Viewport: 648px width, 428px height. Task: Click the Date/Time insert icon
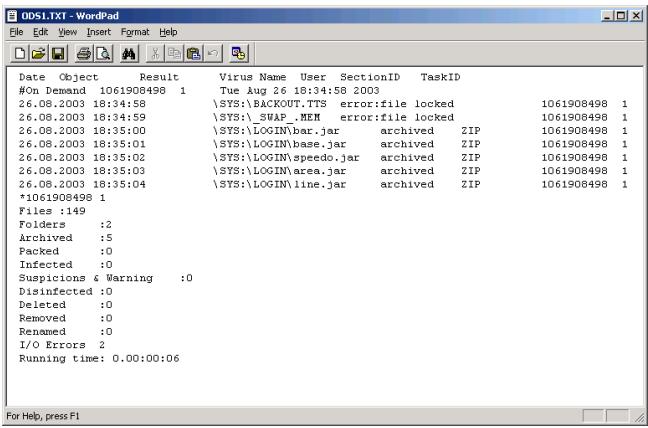(x=238, y=54)
